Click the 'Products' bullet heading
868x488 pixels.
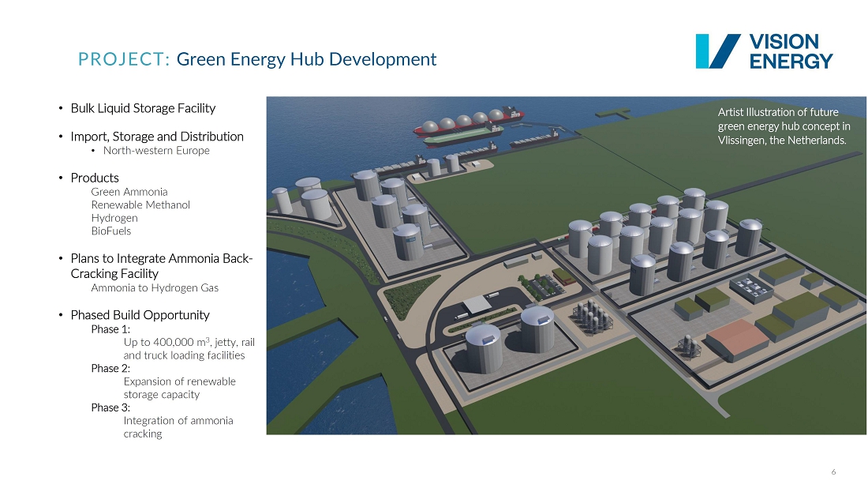[x=95, y=178]
